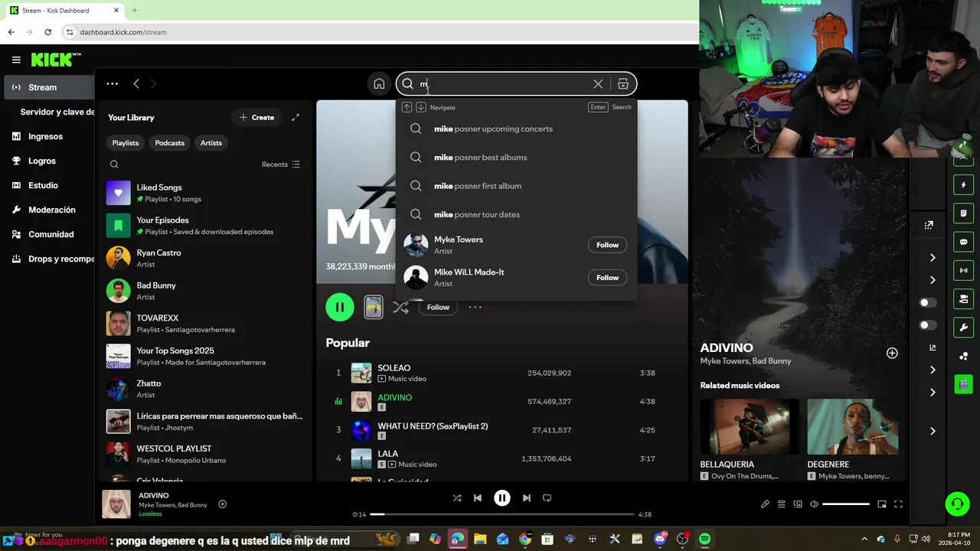Click the lightning bolt icon in Kick right rail
980x551 pixels.
(963, 184)
